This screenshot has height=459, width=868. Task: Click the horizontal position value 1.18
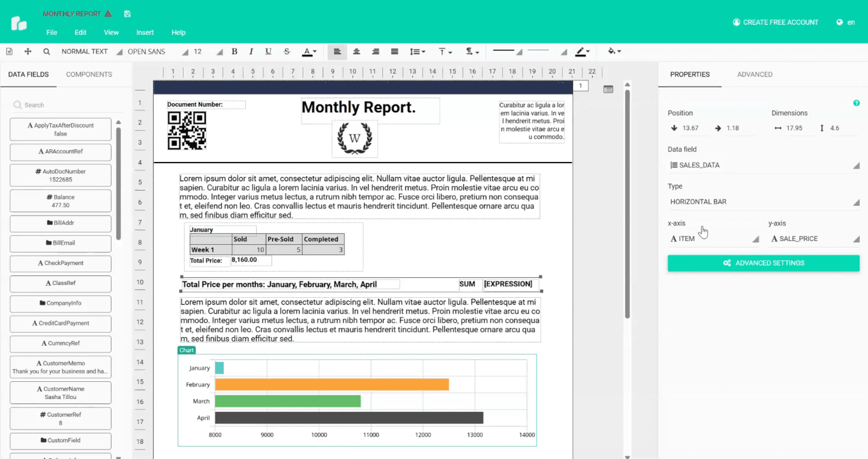pos(733,128)
